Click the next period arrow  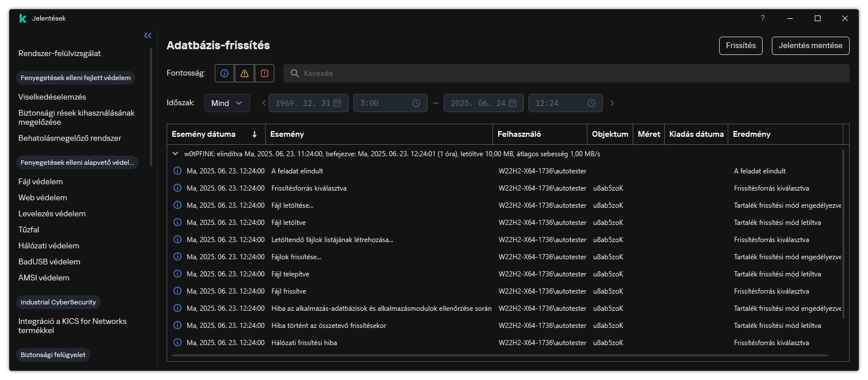click(x=612, y=103)
